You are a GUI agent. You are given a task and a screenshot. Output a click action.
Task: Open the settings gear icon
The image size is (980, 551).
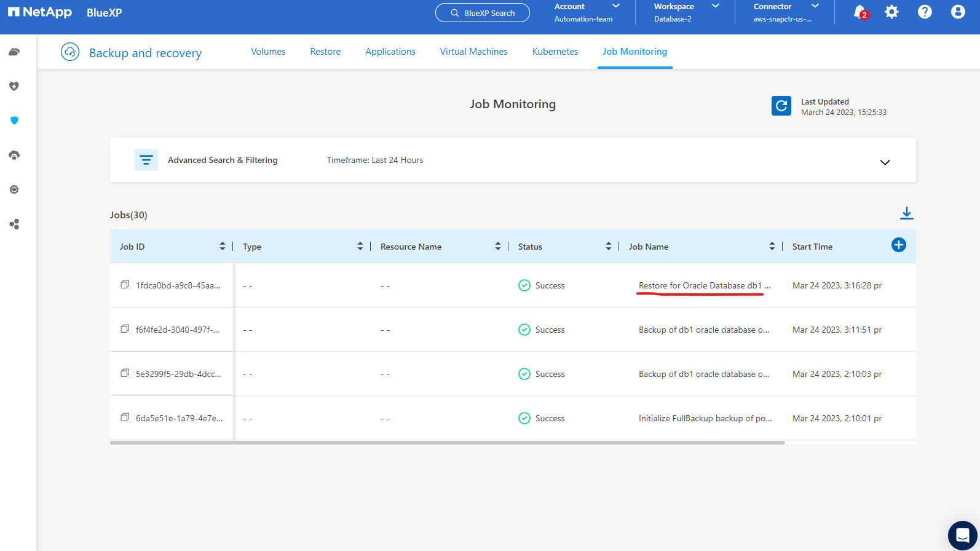891,12
